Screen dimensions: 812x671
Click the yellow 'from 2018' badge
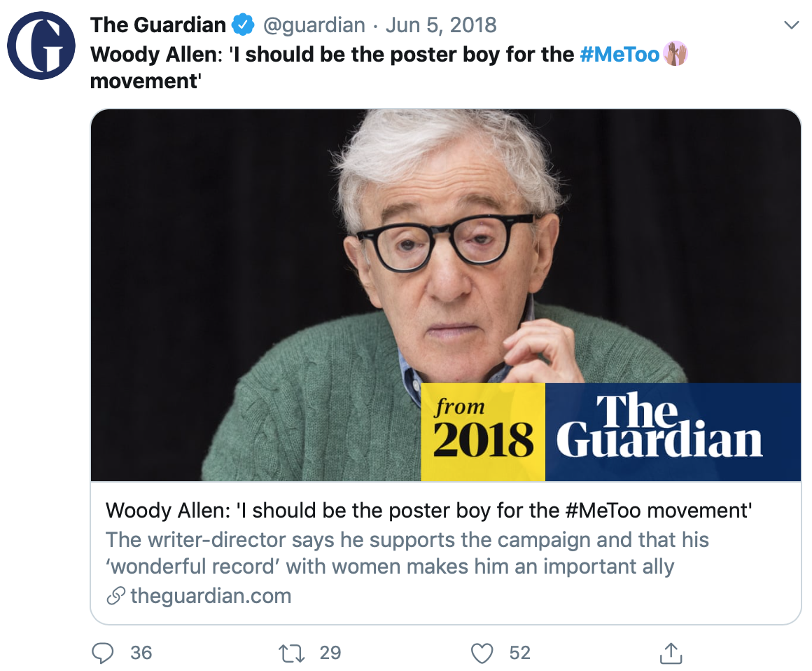[x=483, y=432]
